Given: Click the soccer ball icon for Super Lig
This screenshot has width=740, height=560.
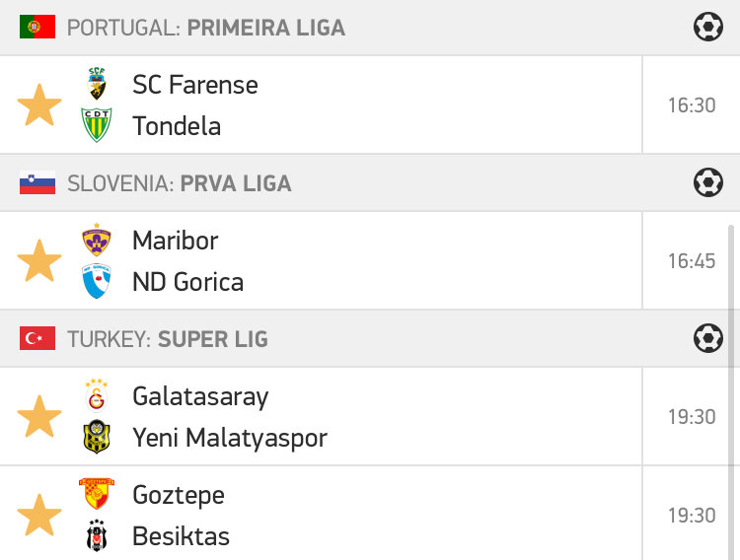Looking at the screenshot, I should 707,338.
